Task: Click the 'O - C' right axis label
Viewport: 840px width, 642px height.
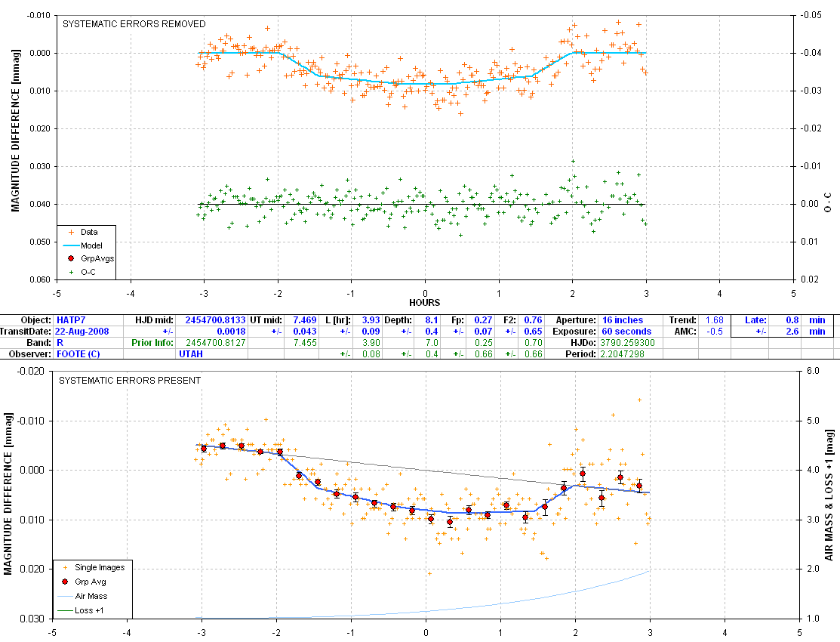Action: [x=828, y=202]
